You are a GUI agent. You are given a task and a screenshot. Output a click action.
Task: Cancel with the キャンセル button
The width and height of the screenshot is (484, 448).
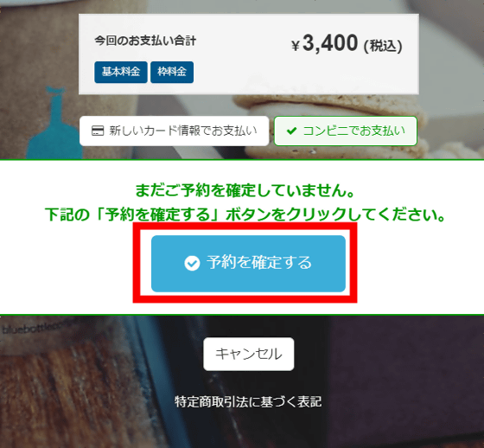[249, 354]
